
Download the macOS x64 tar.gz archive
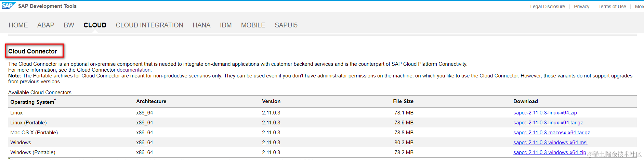tap(551, 133)
